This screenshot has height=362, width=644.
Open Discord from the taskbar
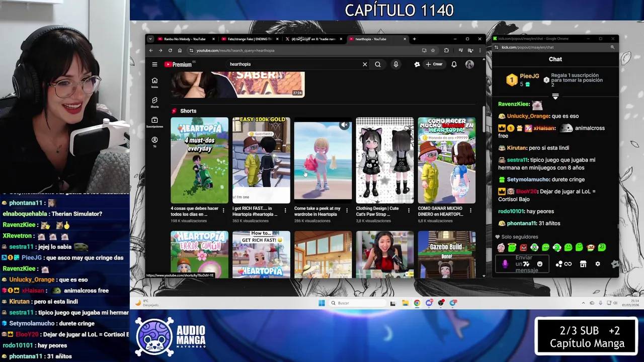click(x=429, y=303)
